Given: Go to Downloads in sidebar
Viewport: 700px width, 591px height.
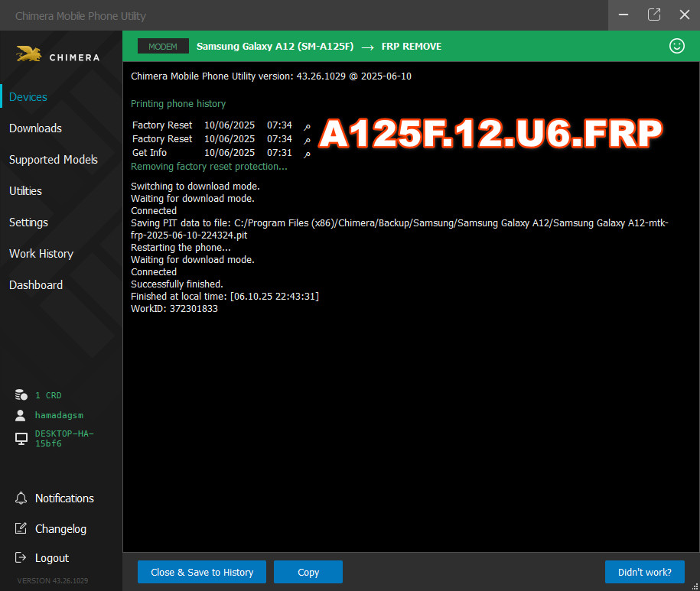Looking at the screenshot, I should click(36, 128).
